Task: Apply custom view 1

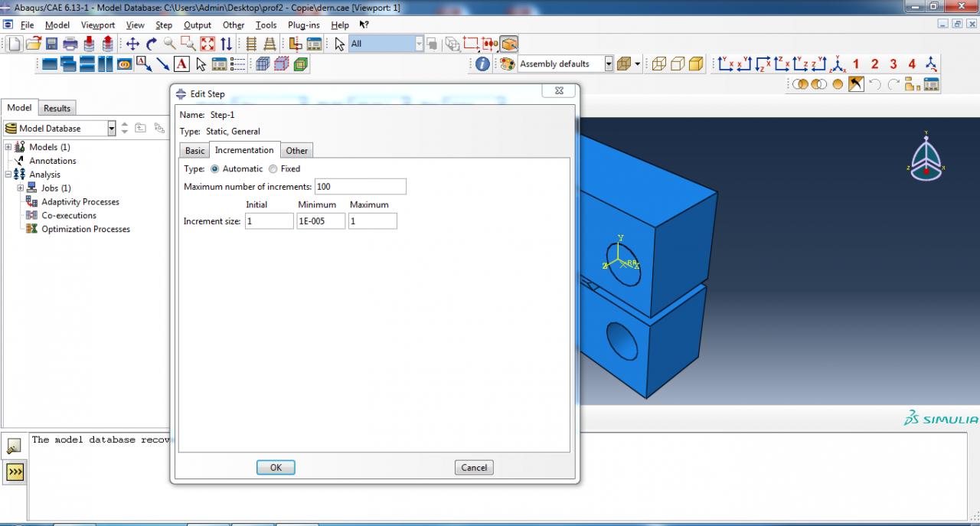Action: click(x=856, y=64)
